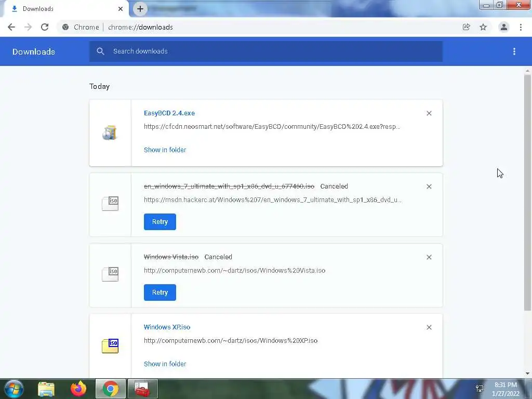Click the browser forward arrow
Viewport: 532px width, 399px height.
click(28, 27)
